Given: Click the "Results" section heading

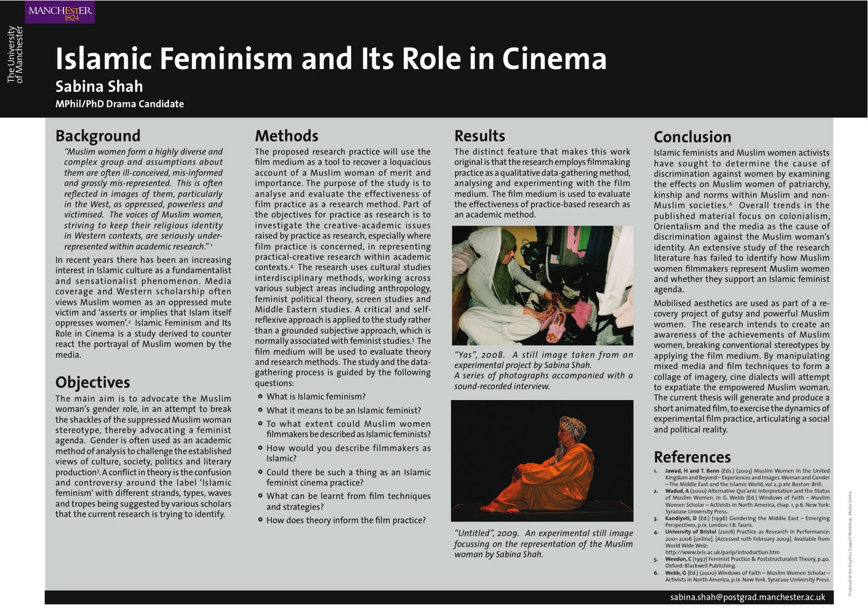Looking at the screenshot, I should [480, 136].
